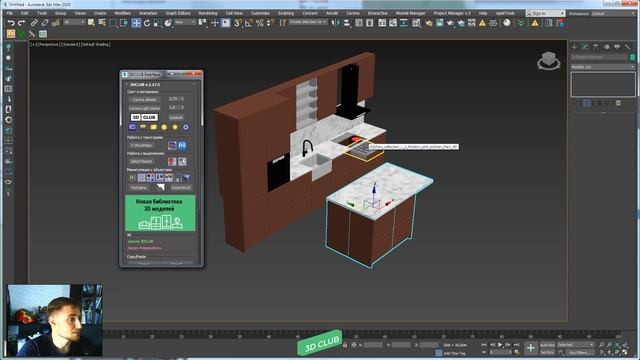Click the Play Animation button
Image resolution: width=640 pixels, height=360 pixels.
click(500, 345)
